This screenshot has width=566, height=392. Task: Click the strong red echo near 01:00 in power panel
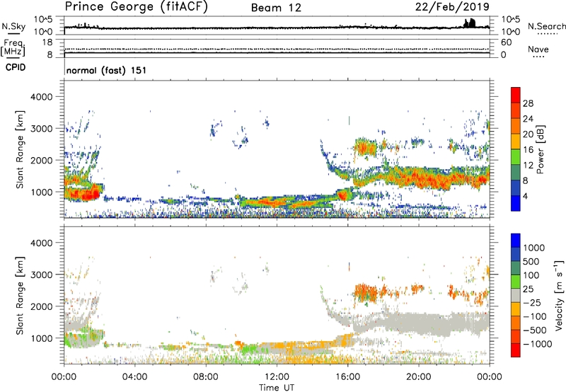(83, 192)
